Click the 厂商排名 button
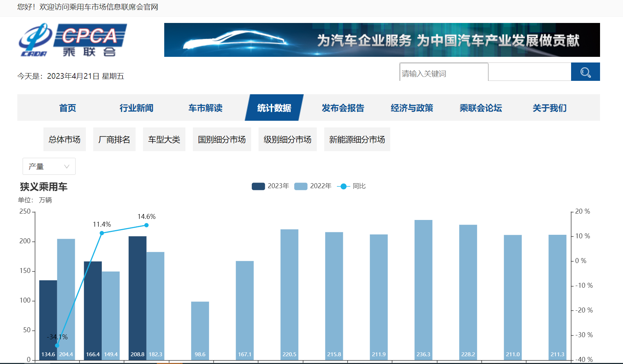623x364 pixels. [x=114, y=139]
